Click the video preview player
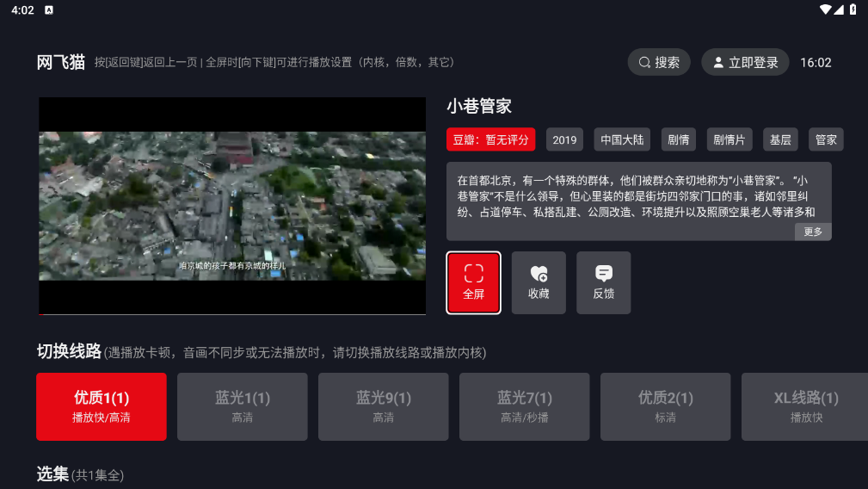 coord(232,206)
